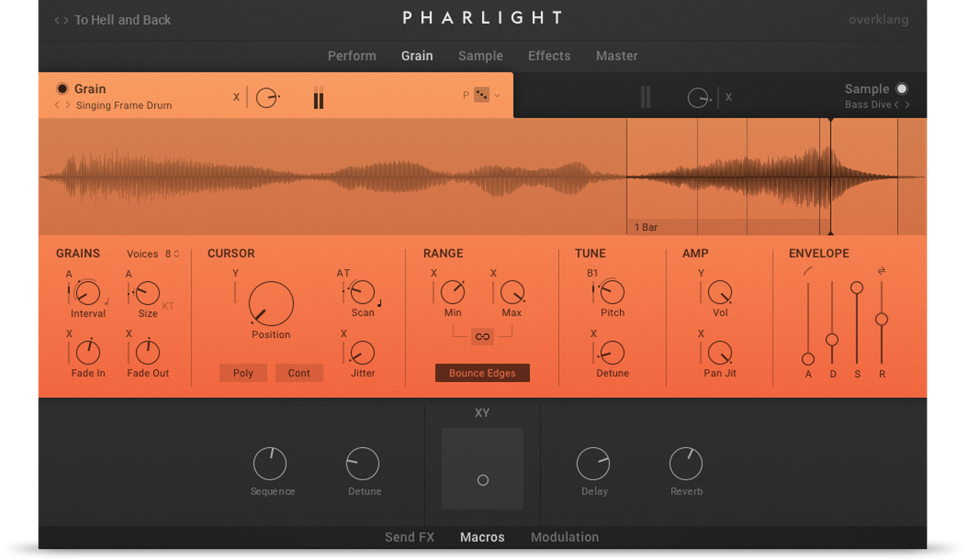Click the note sync icon beside Scan knob
This screenshot has width=966, height=560.
click(379, 302)
